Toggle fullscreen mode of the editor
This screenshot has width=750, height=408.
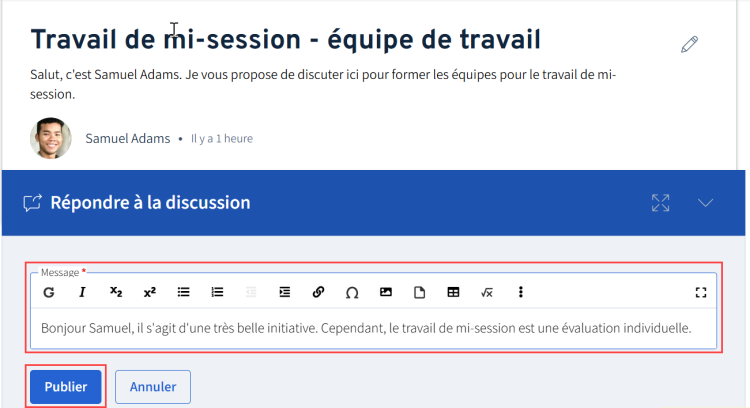click(x=701, y=292)
